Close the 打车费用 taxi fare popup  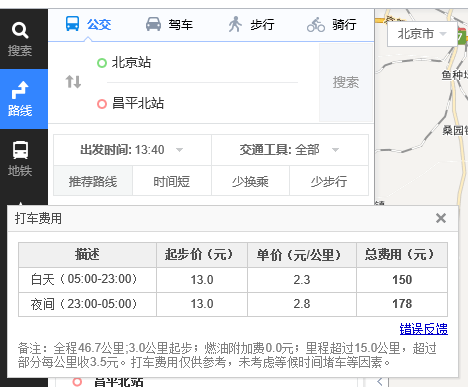[441, 218]
